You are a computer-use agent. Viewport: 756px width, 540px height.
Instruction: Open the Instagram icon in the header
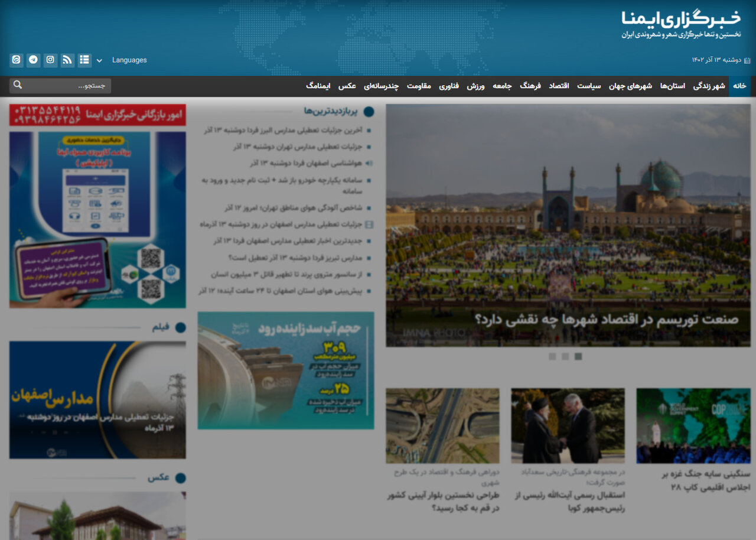[50, 60]
